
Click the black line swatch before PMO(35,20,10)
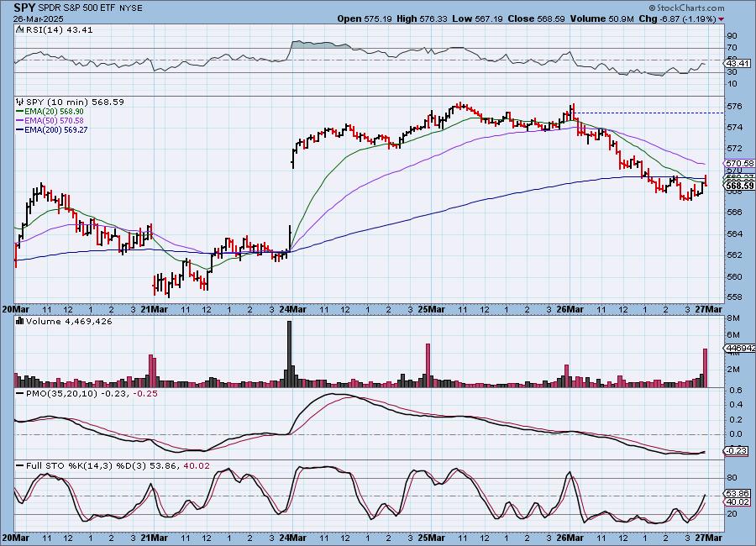coord(20,394)
